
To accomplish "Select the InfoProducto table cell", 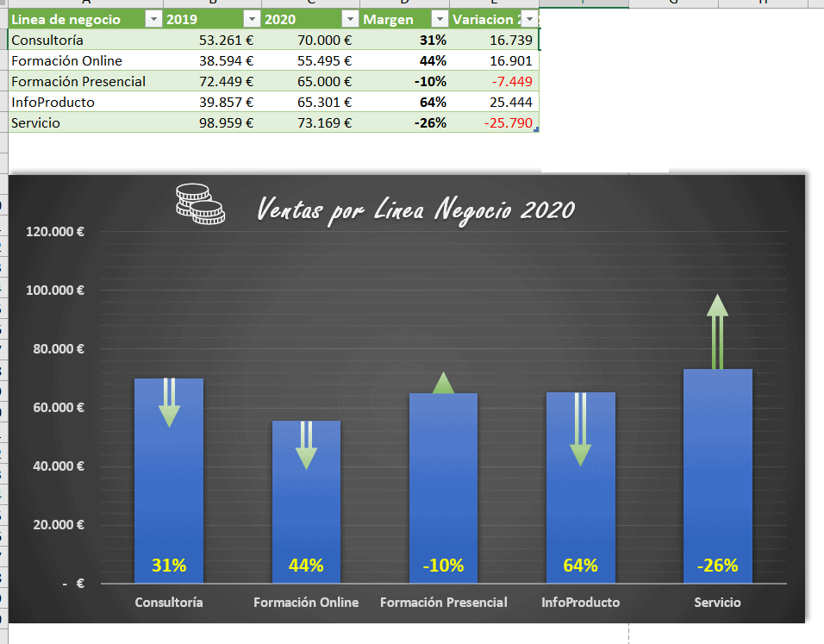I will point(85,102).
